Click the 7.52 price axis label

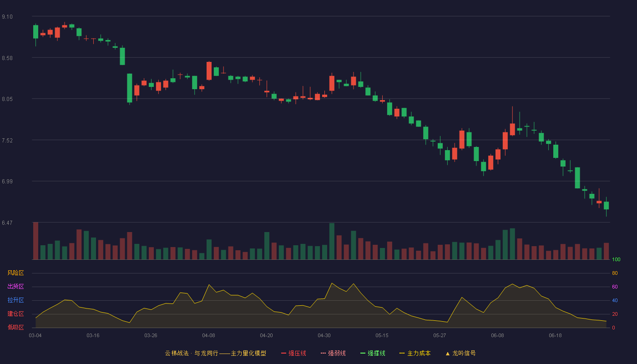point(7,141)
